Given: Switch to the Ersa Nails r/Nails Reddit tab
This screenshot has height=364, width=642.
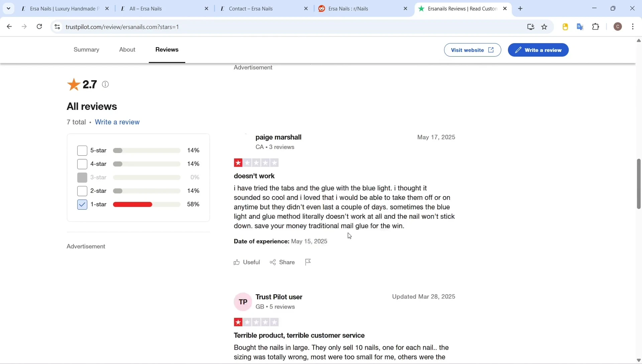Looking at the screenshot, I should click(x=363, y=9).
